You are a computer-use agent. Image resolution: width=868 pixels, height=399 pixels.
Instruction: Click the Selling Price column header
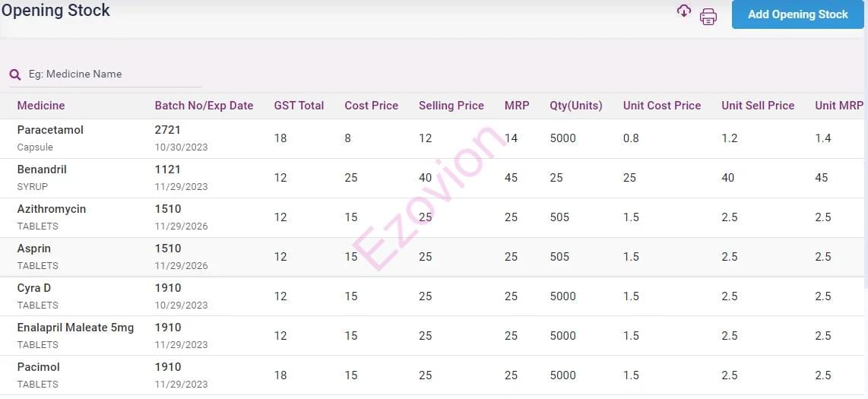(451, 106)
